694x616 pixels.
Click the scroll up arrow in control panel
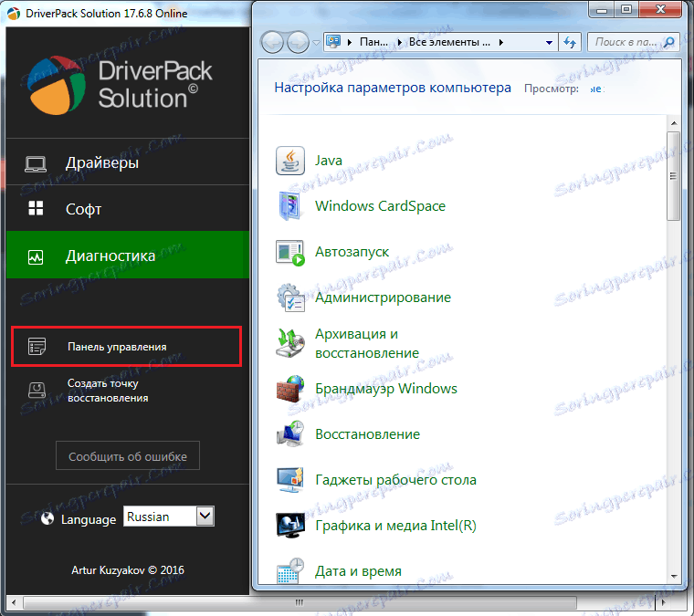[674, 123]
